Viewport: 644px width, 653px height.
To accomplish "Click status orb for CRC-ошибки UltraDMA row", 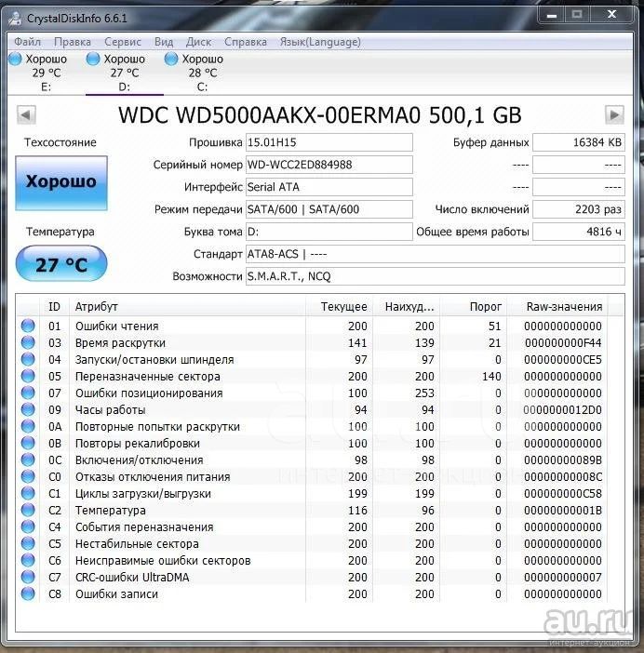I will click(28, 577).
